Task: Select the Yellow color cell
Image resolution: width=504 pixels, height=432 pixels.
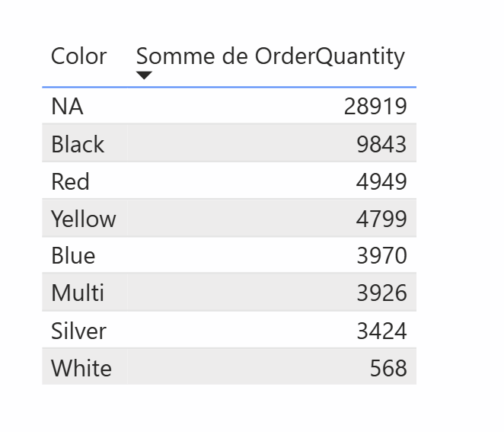Action: pos(84,219)
